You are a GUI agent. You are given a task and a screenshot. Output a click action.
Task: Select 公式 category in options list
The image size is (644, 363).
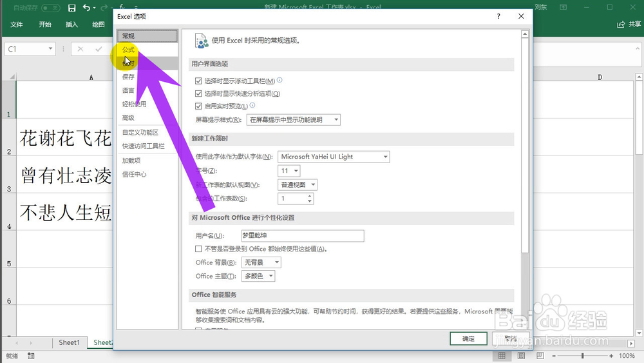(147, 50)
